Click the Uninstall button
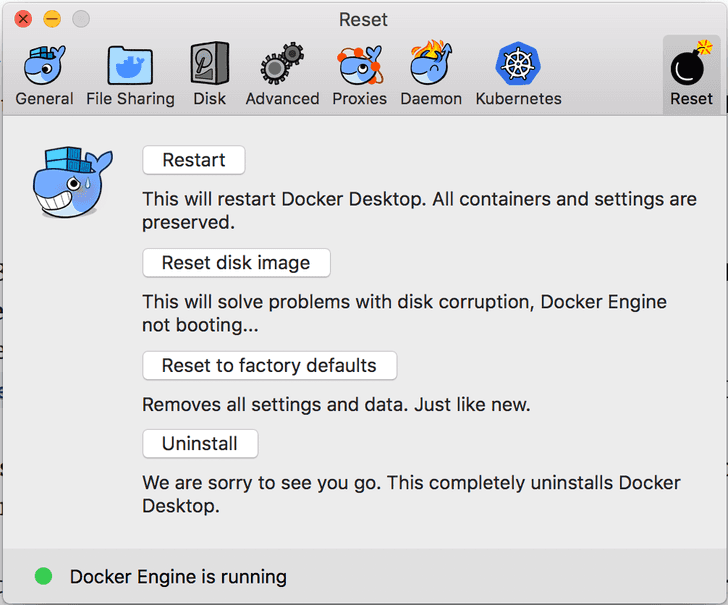 pos(200,443)
